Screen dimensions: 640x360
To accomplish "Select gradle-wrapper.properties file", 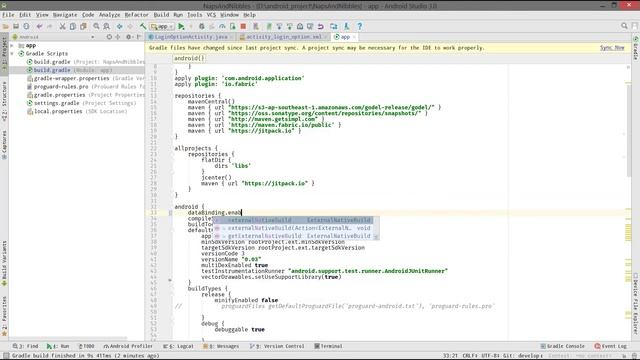I will (85, 78).
